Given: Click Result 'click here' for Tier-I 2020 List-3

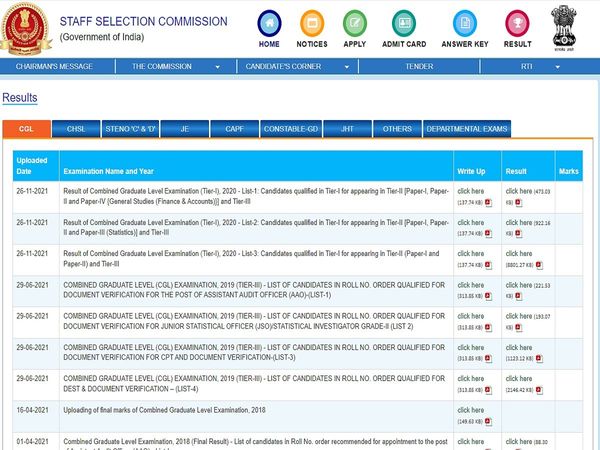Looking at the screenshot, I should [x=519, y=253].
